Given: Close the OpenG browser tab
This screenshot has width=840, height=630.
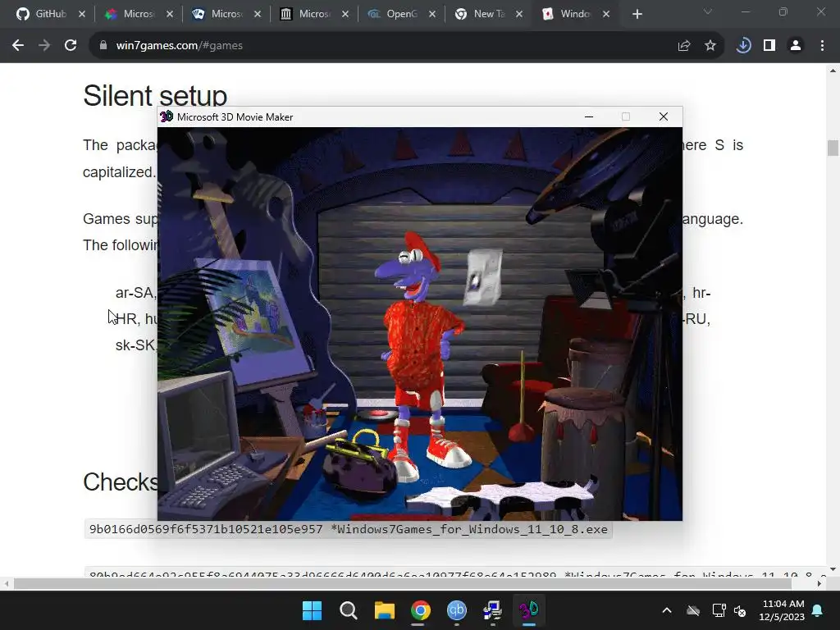Looking at the screenshot, I should (x=432, y=14).
